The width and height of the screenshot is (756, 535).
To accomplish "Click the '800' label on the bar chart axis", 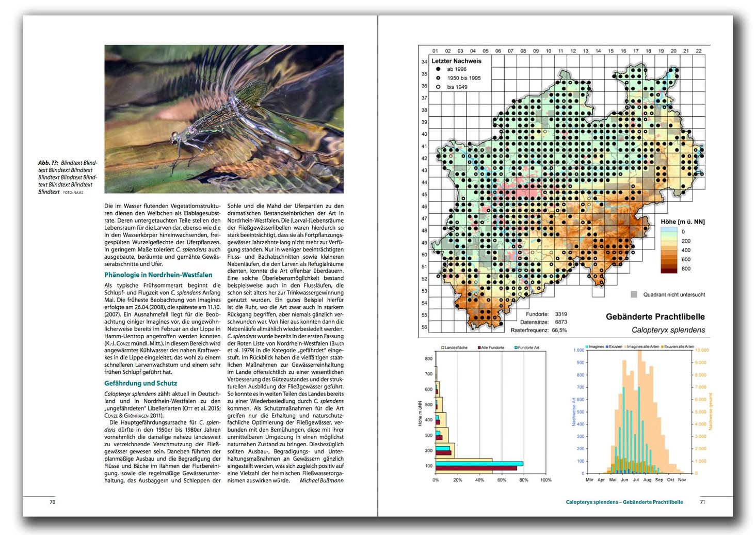I will [x=428, y=358].
